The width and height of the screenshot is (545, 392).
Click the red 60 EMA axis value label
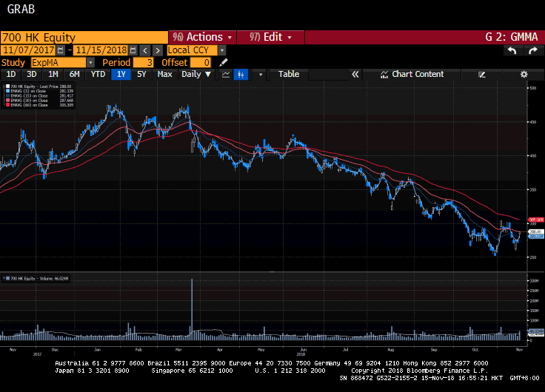point(535,220)
